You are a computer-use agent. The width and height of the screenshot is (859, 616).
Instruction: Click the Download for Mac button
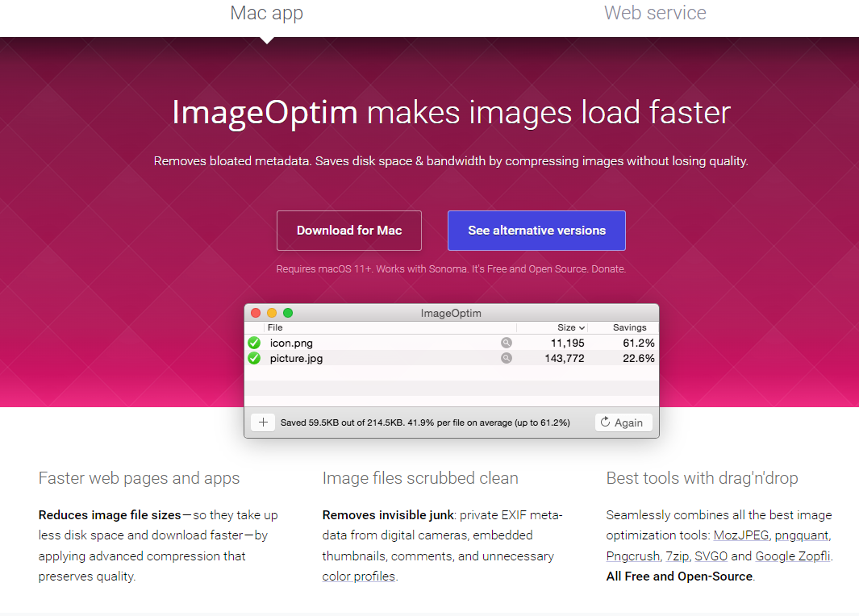coord(349,231)
